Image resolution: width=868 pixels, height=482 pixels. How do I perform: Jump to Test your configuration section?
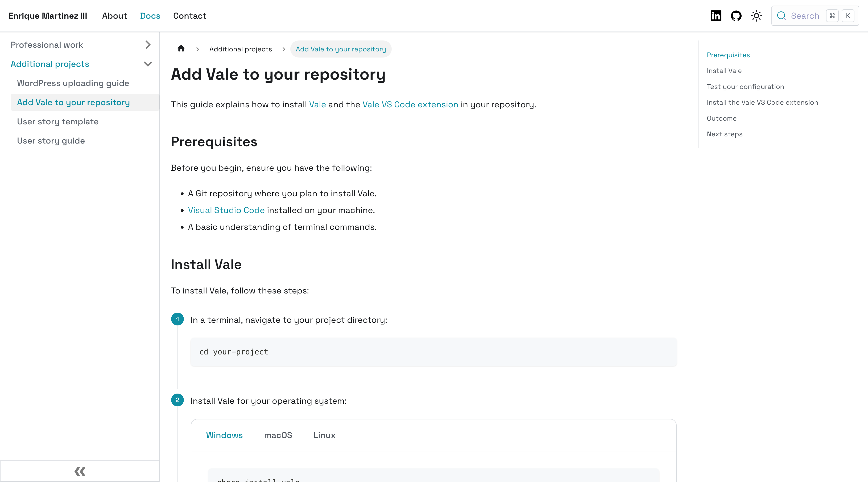745,87
